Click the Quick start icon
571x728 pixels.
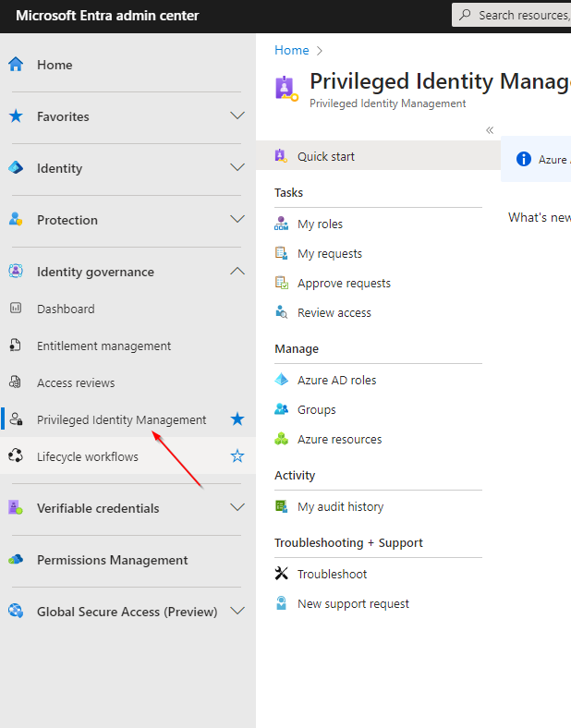pos(281,155)
